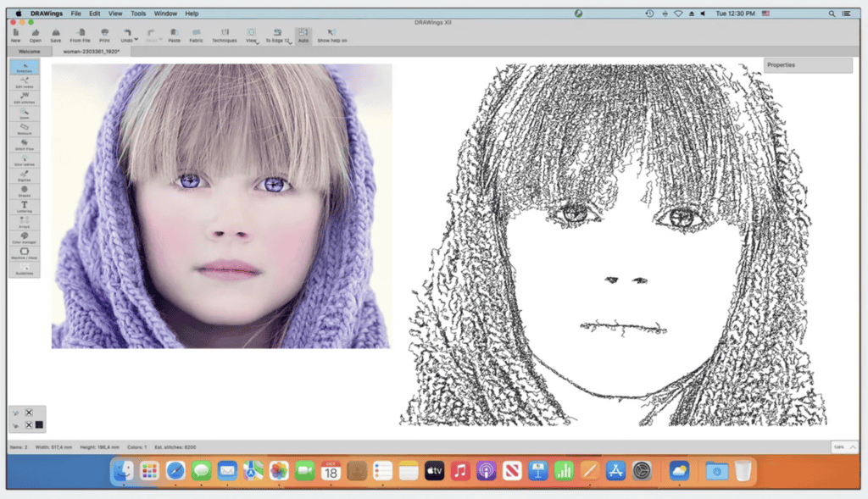Open the Color manager
Screen dimensions: 868x499
coord(25,238)
